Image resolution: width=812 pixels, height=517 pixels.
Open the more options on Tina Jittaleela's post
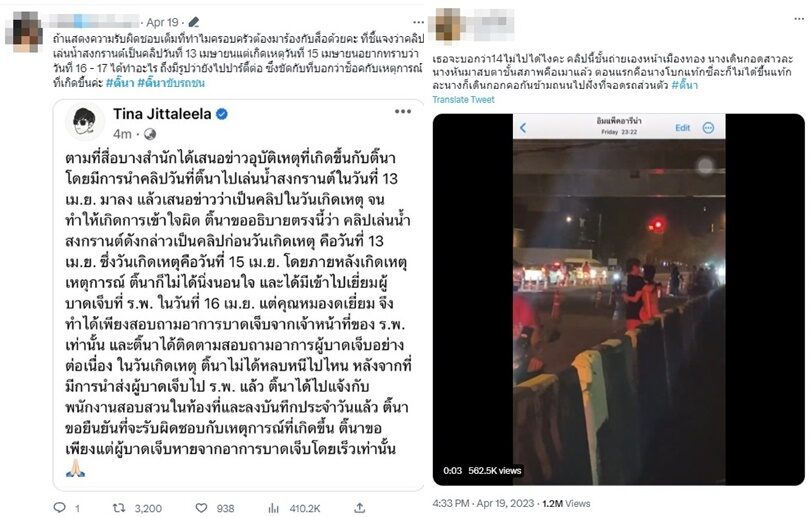tap(402, 111)
